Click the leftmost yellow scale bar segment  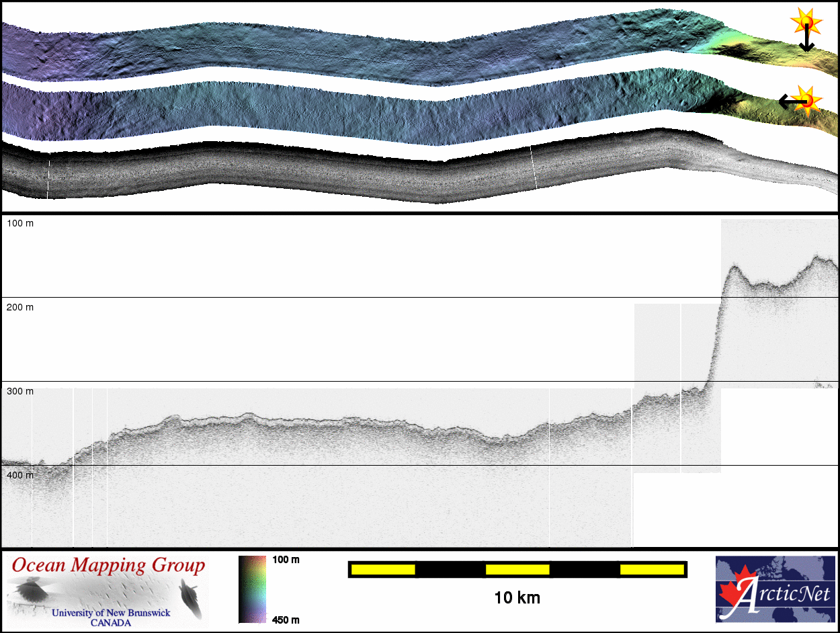[382, 570]
